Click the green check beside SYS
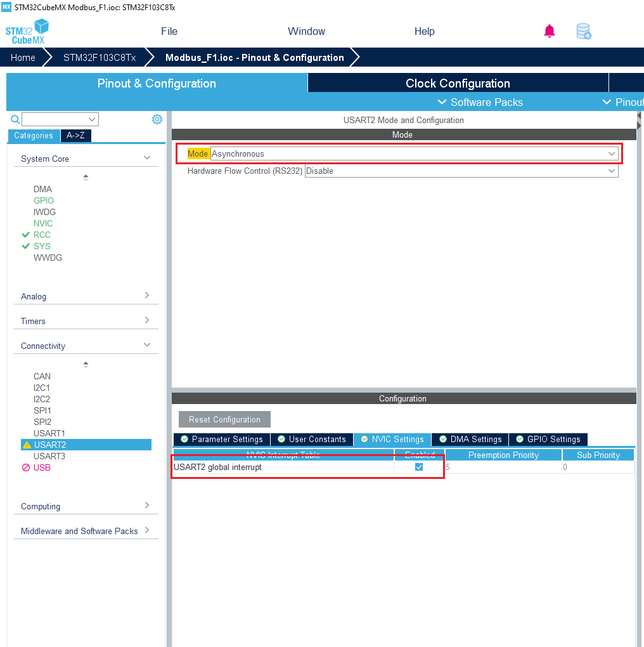 coord(25,246)
